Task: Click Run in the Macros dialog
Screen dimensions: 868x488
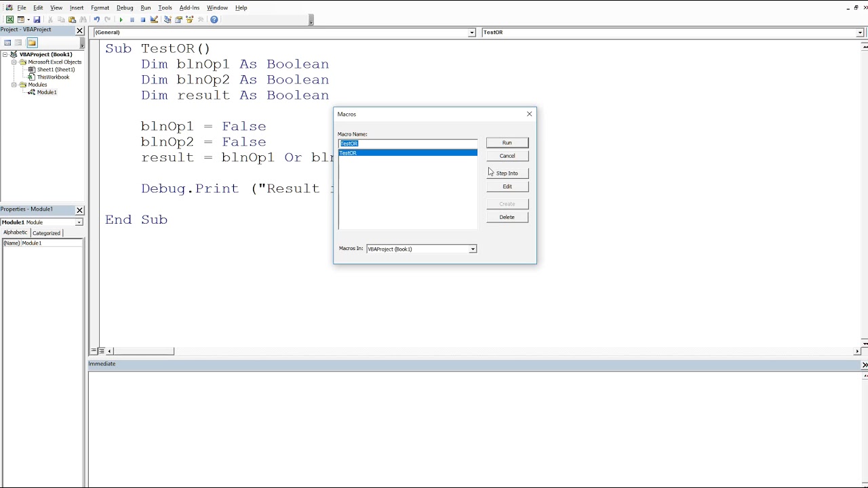Action: click(507, 142)
